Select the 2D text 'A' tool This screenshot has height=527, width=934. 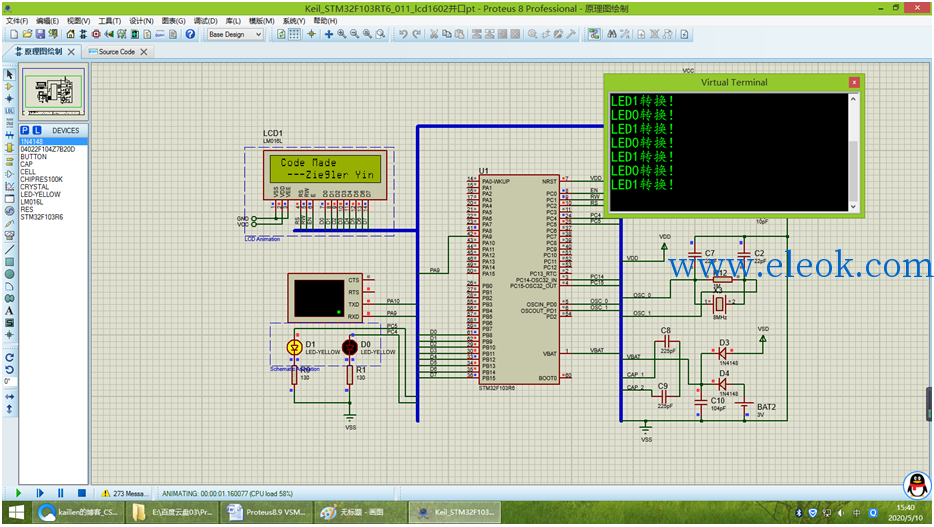(x=9, y=311)
